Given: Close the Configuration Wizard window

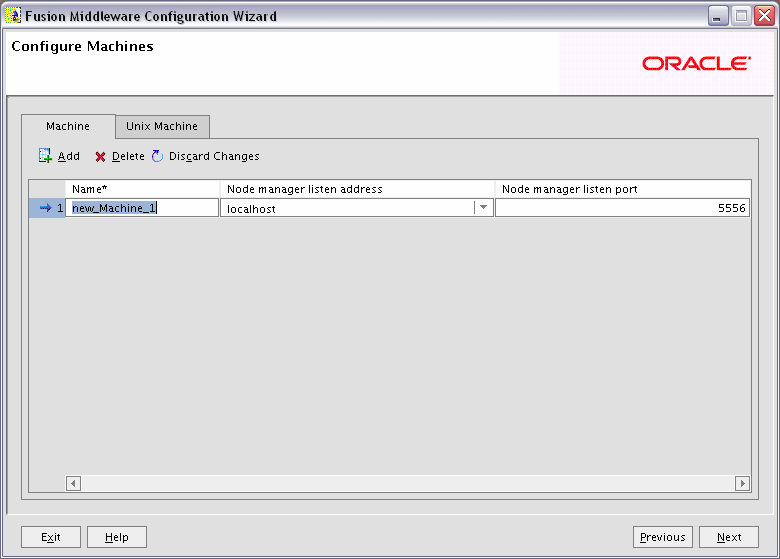Looking at the screenshot, I should click(x=764, y=16).
